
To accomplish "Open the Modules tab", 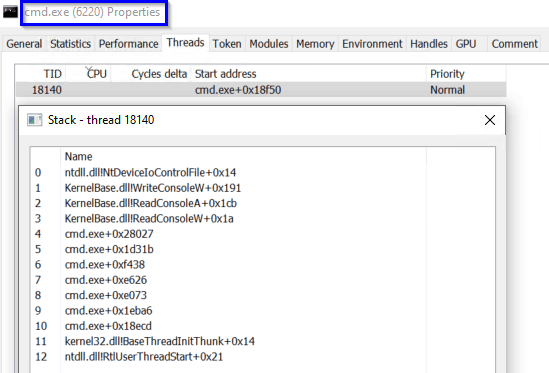I will pos(269,44).
